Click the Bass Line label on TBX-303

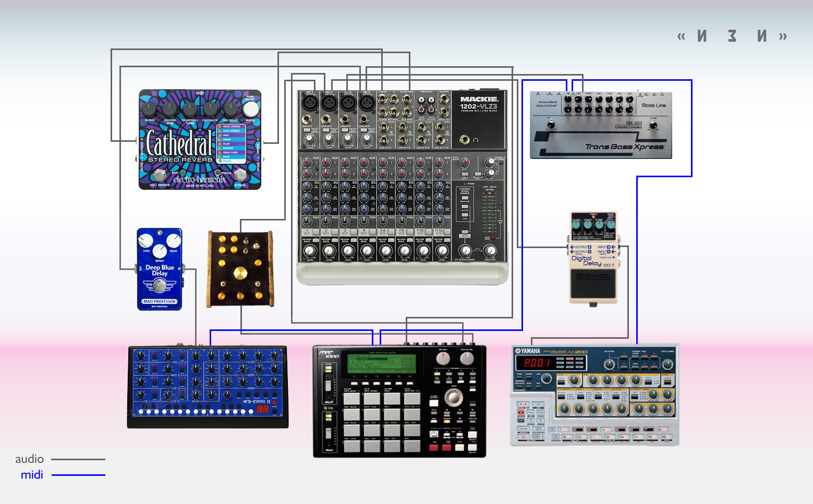(x=654, y=105)
